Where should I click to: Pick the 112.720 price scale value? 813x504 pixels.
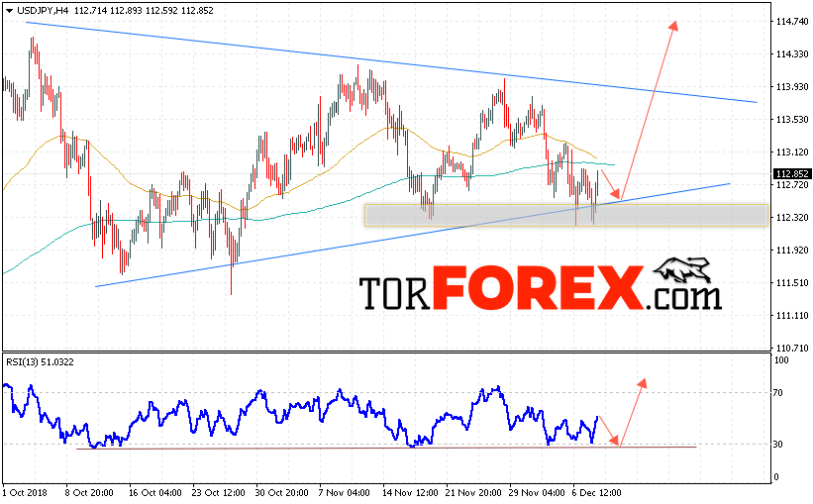pyautogui.click(x=792, y=184)
